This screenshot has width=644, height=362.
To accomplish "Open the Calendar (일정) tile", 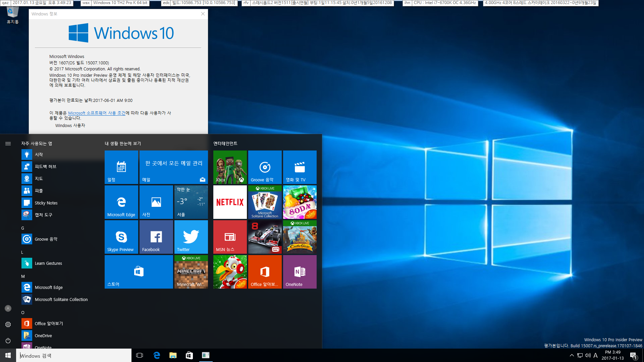I will pyautogui.click(x=121, y=167).
